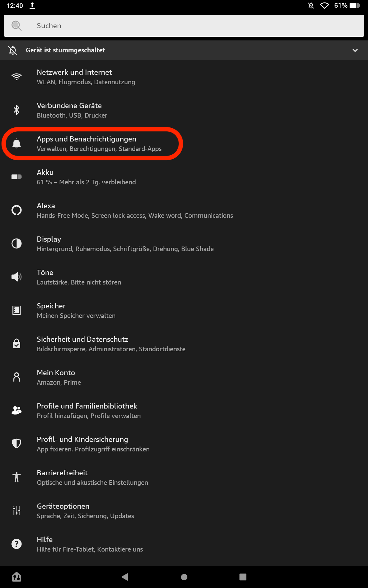Screen dimensions: 368x588
Task: Open Mein Konto settings
Action: point(59,377)
